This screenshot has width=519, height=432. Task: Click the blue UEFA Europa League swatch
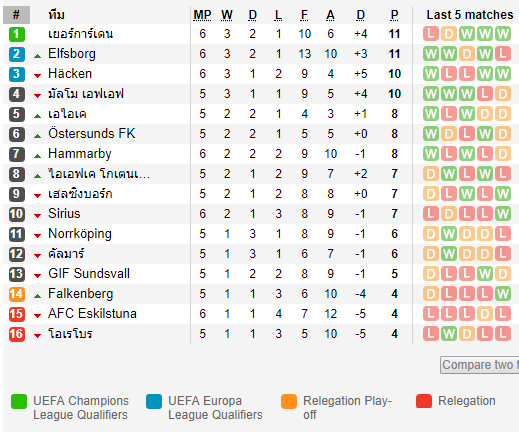tap(154, 401)
